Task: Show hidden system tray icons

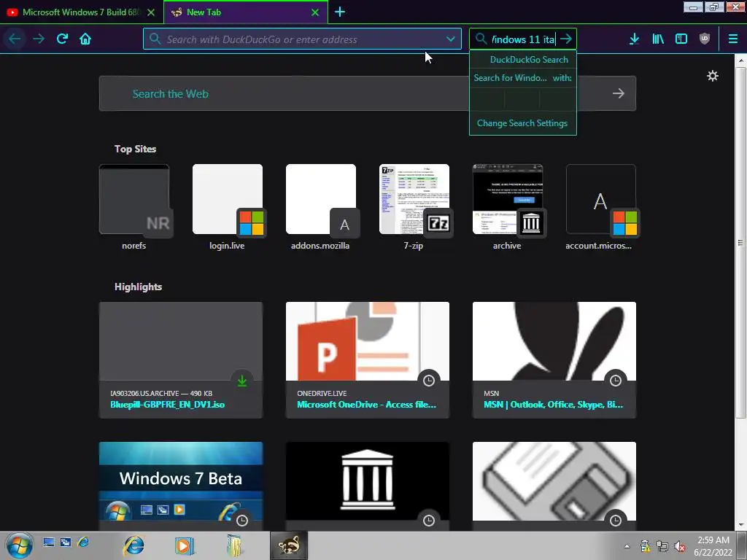Action: click(627, 546)
